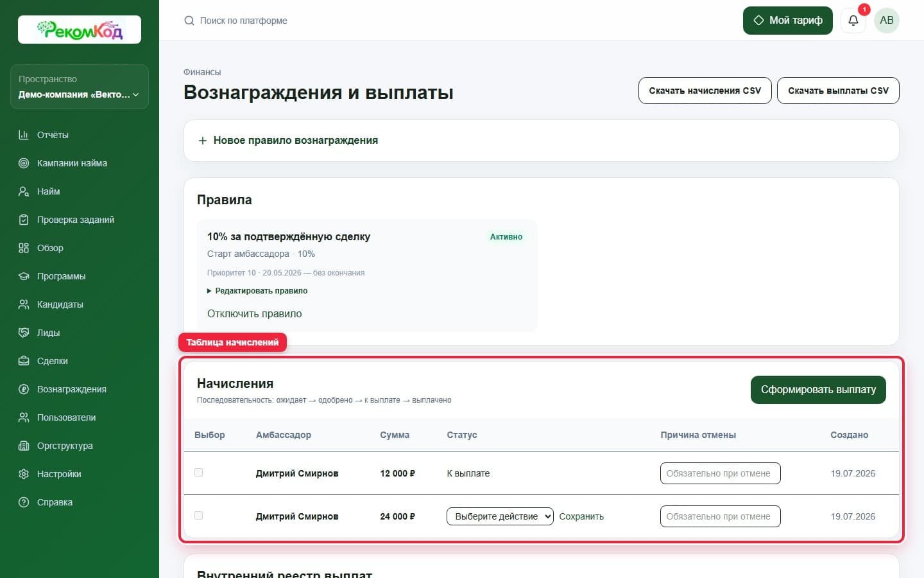Click the search magnifier icon
The width and height of the screenshot is (924, 578).
(189, 21)
